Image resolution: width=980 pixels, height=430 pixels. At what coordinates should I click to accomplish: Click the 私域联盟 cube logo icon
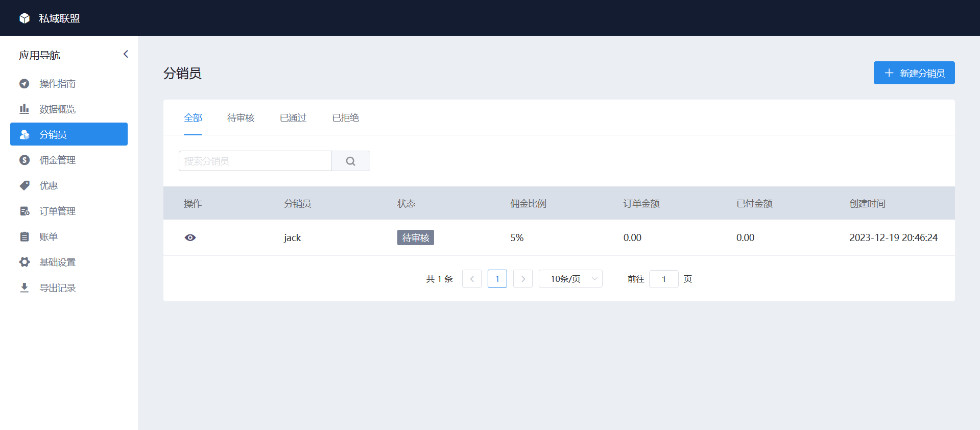(x=25, y=18)
